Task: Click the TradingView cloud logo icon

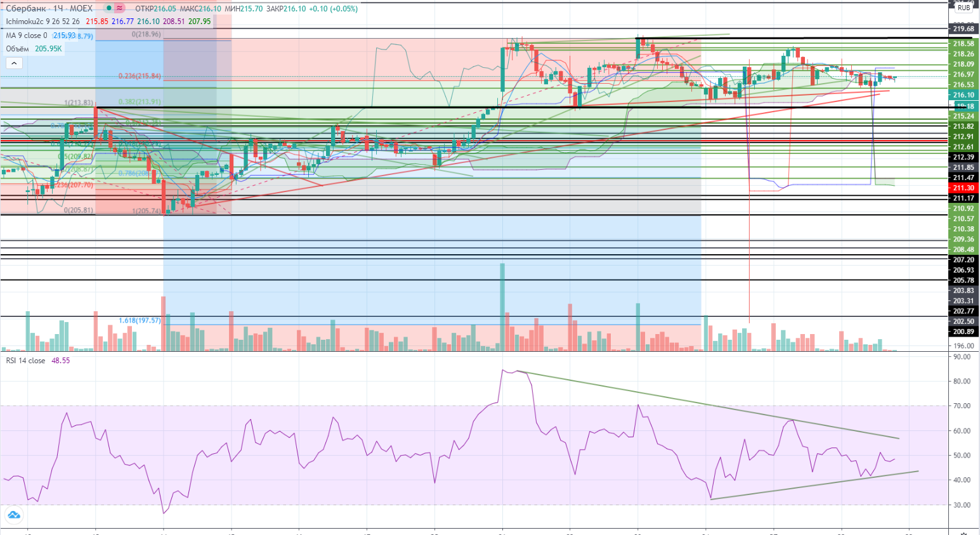Action: point(13,515)
